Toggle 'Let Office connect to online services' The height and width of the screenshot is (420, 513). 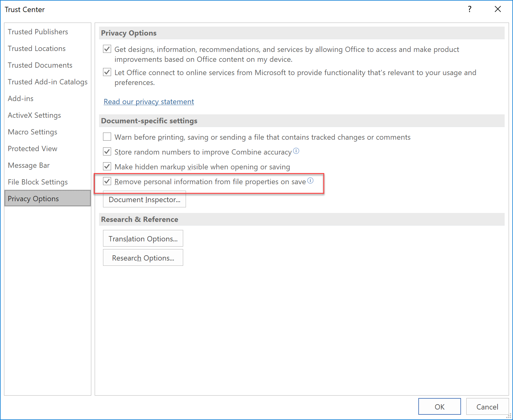point(107,72)
